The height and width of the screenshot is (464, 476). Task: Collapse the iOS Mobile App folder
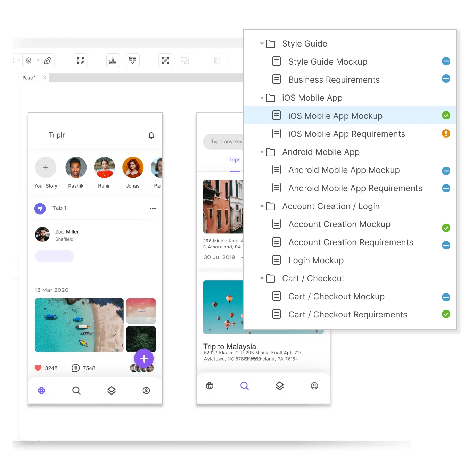[x=262, y=98]
